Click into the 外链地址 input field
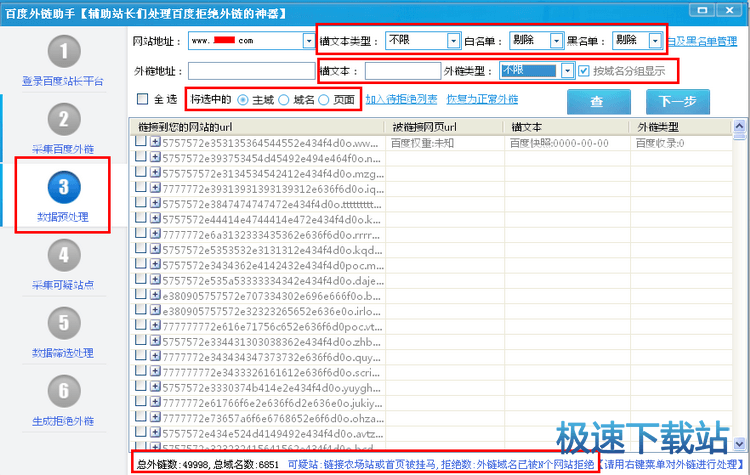Viewport: 750px width, 475px height. coord(251,71)
